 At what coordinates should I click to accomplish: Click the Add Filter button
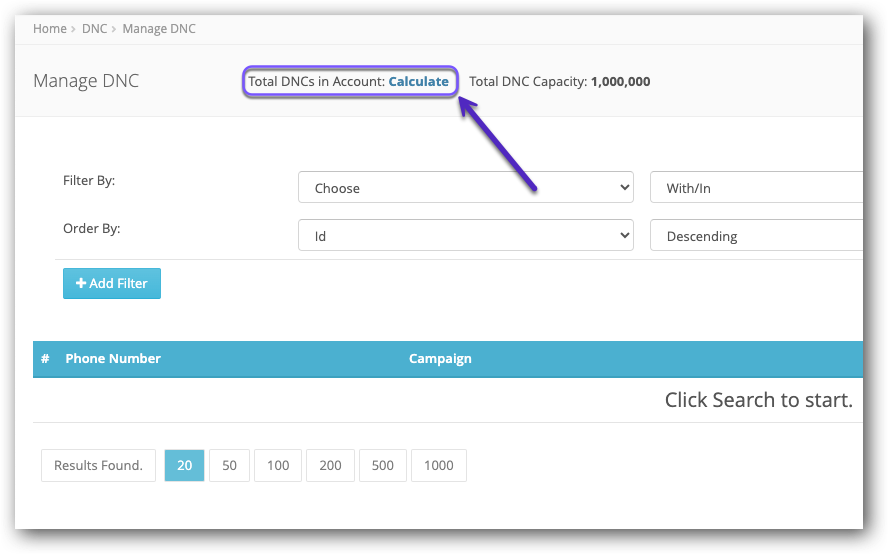pyautogui.click(x=111, y=284)
